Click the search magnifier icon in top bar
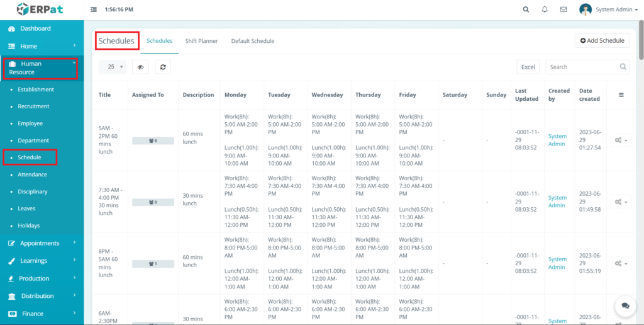The height and width of the screenshot is (325, 644). tap(526, 9)
